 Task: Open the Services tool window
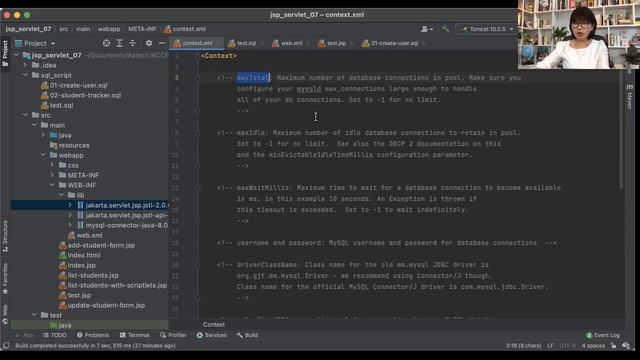coord(211,335)
